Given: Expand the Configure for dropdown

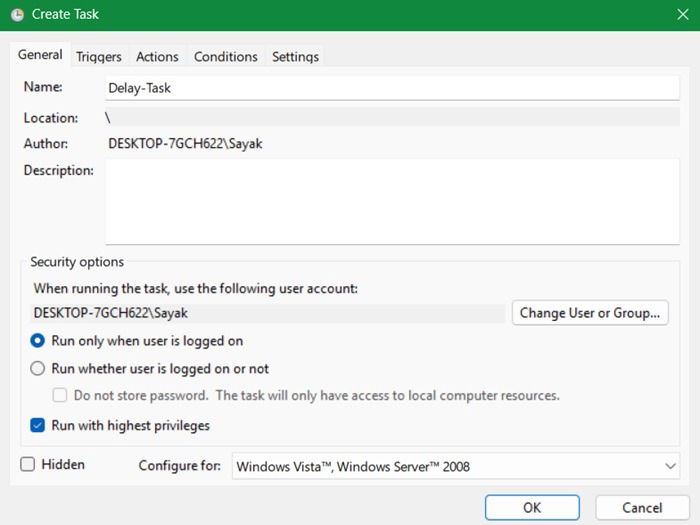Looking at the screenshot, I should point(455,466).
